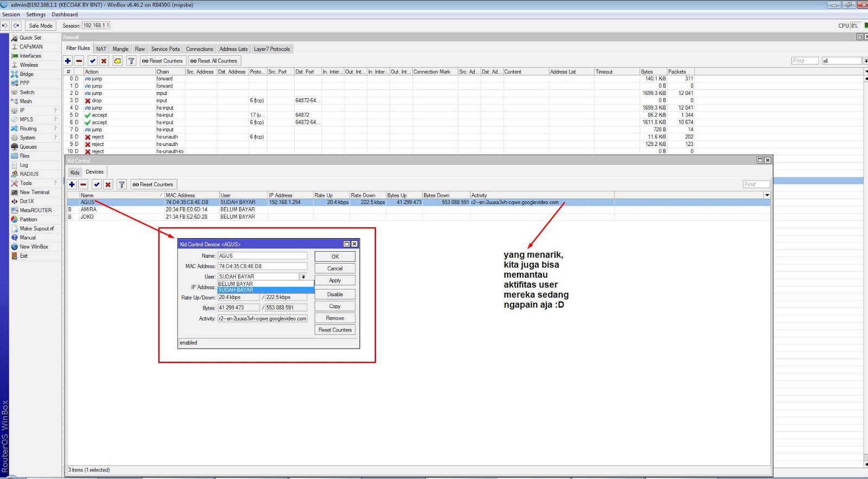The width and height of the screenshot is (868, 479).
Task: Click Make Supout.rif
Action: 36,229
